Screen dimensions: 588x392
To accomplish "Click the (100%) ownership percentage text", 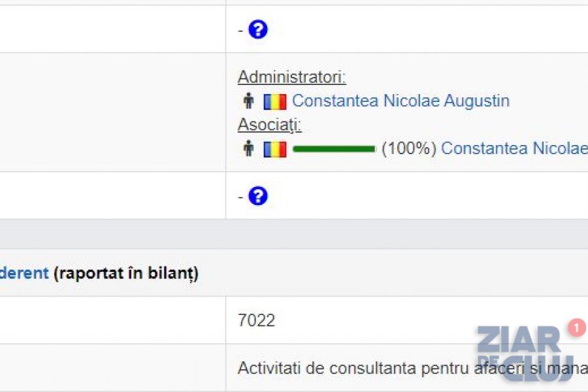I will pyautogui.click(x=408, y=149).
